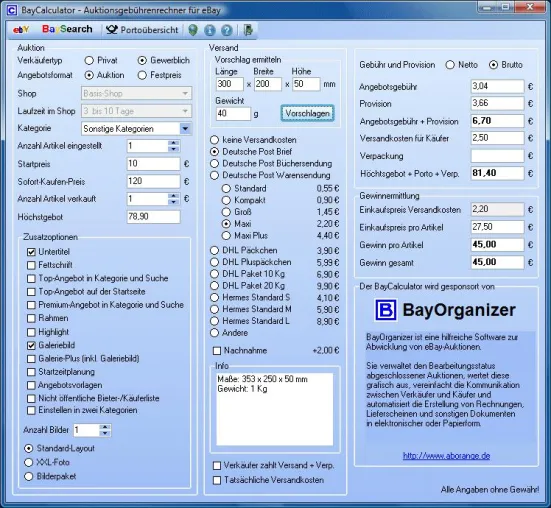Click the globe website icon
551x508 pixels.
[193, 30]
